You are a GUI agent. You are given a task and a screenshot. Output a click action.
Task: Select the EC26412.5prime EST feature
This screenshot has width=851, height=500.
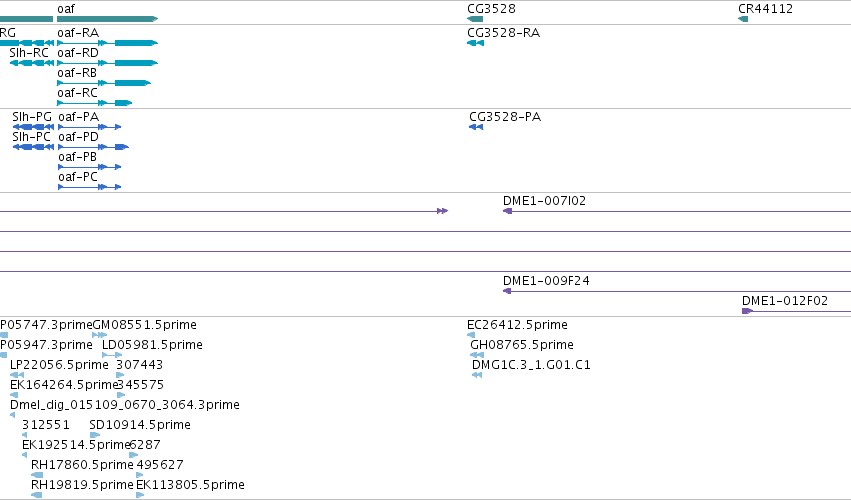point(471,335)
